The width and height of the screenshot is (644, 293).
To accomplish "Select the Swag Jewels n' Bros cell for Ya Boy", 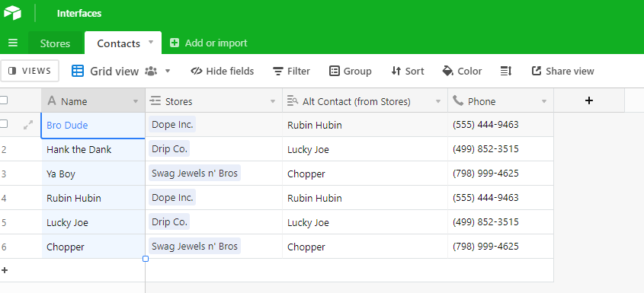I will [x=214, y=174].
